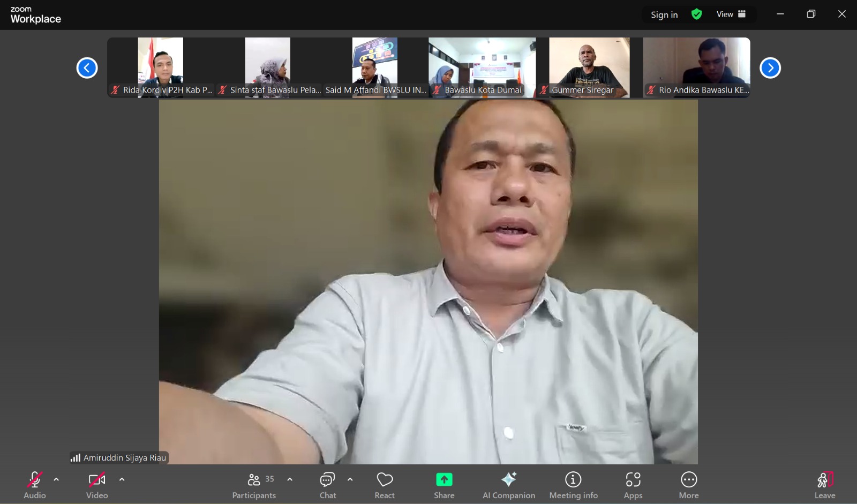
Task: Open the More options icon
Action: click(689, 484)
